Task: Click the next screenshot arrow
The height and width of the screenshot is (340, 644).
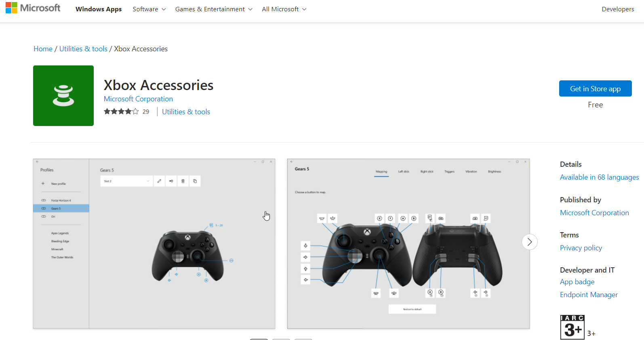Action: click(530, 242)
